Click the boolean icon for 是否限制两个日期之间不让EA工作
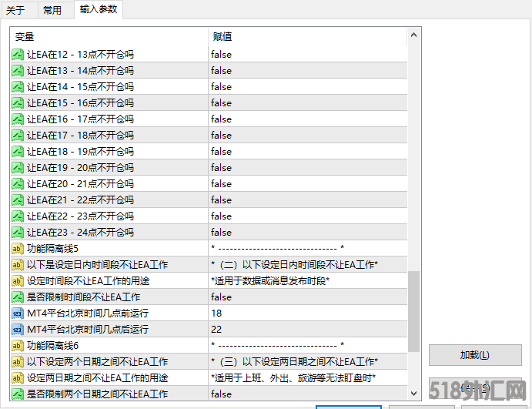The width and height of the screenshot is (532, 409). [18, 394]
